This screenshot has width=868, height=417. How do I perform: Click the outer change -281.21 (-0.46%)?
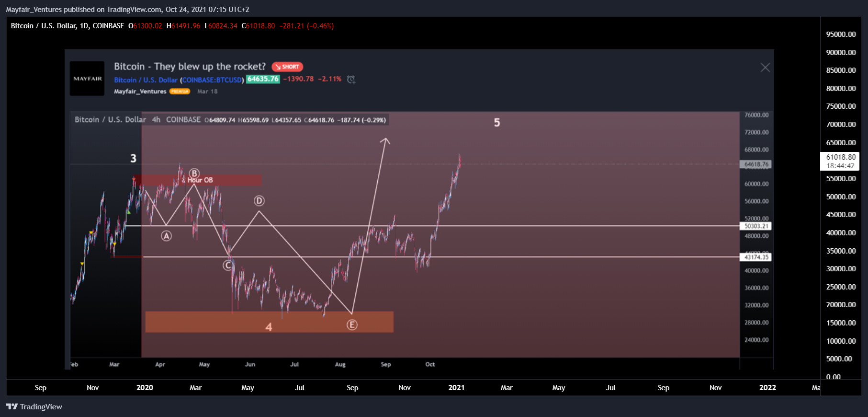[x=307, y=26]
